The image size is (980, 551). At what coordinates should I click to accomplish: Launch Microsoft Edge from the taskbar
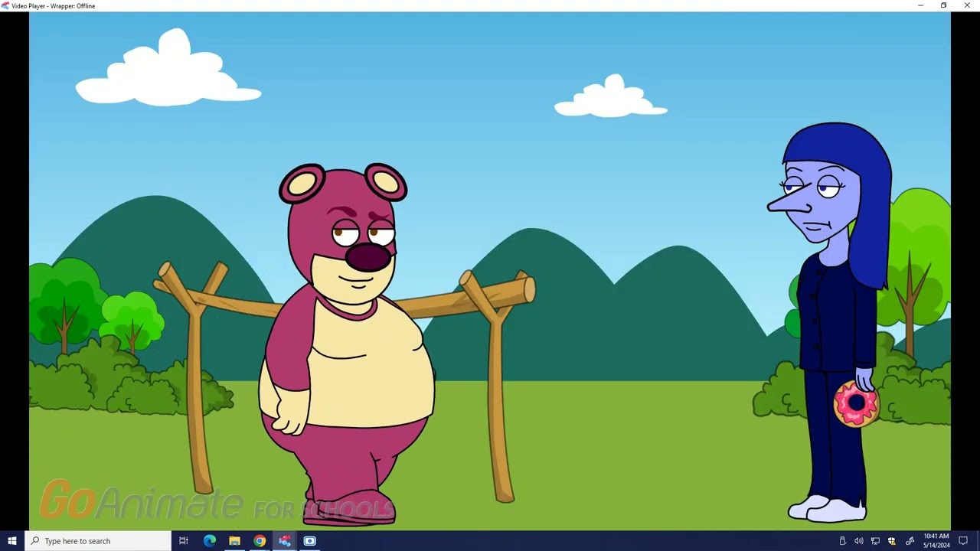point(209,541)
